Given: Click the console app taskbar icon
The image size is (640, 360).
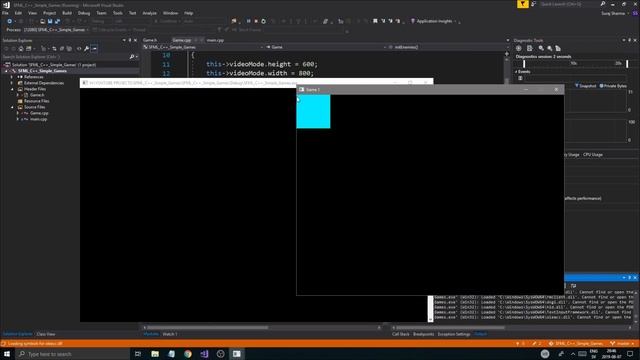Looking at the screenshot, I should 237,354.
